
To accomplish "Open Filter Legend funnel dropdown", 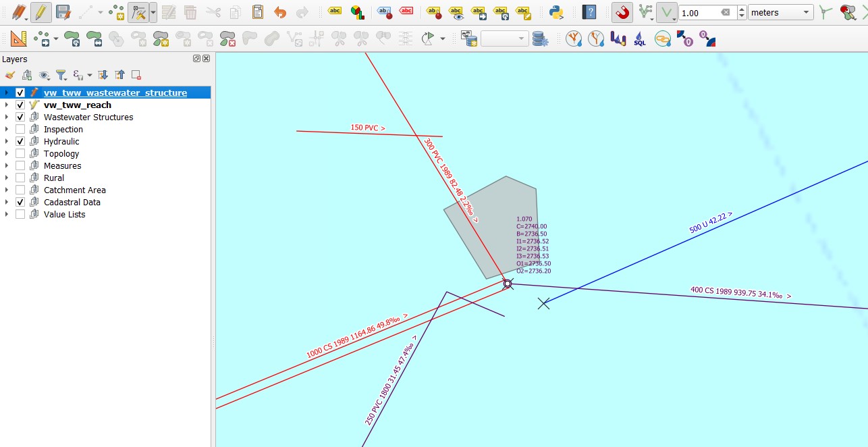I will click(61, 75).
